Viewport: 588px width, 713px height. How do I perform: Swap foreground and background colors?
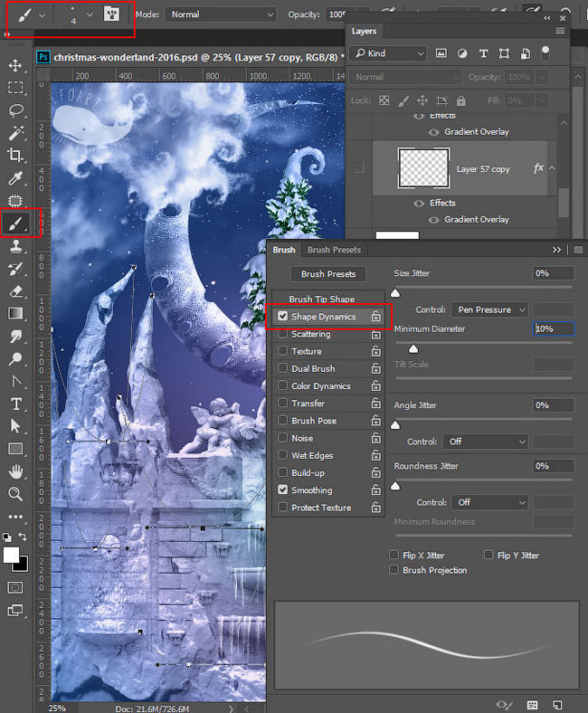pos(23,537)
